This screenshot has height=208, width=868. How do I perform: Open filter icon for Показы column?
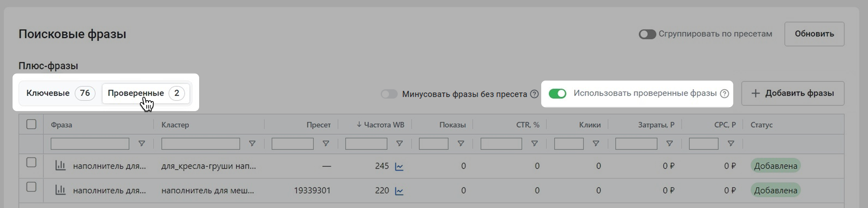click(x=461, y=144)
